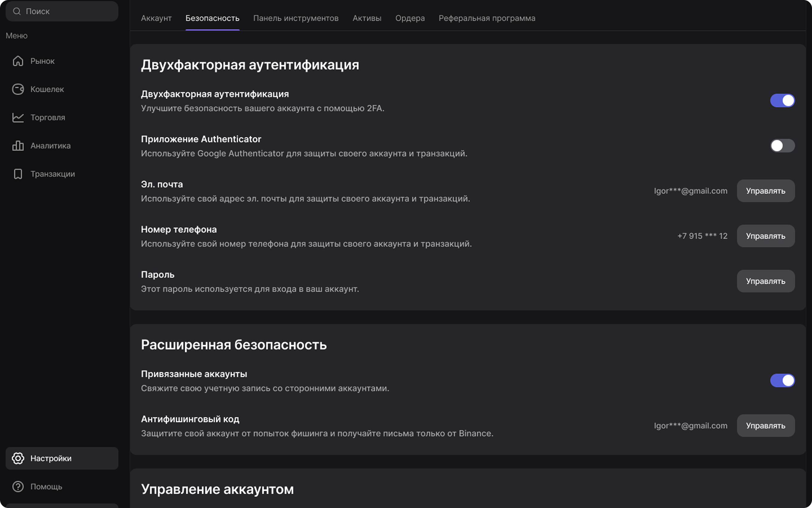Viewport: 812px width, 508px height.
Task: Open Аналитика in sidebar menu
Action: point(62,146)
